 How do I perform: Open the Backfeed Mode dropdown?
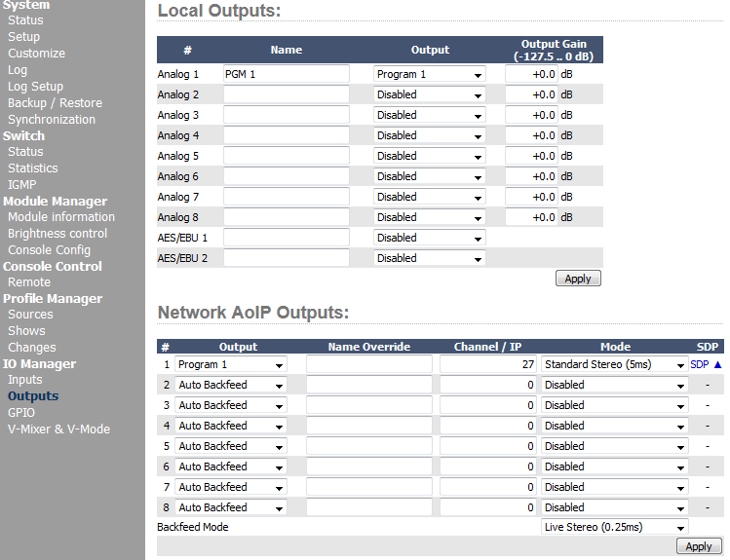(614, 527)
